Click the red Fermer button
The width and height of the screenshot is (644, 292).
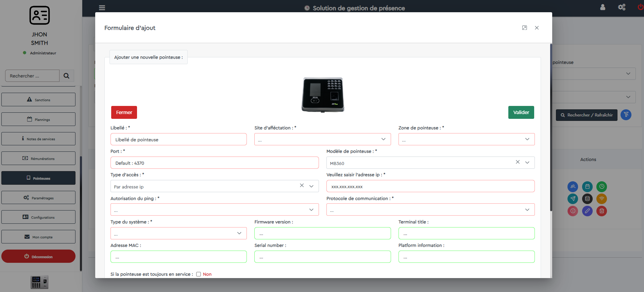coord(124,112)
